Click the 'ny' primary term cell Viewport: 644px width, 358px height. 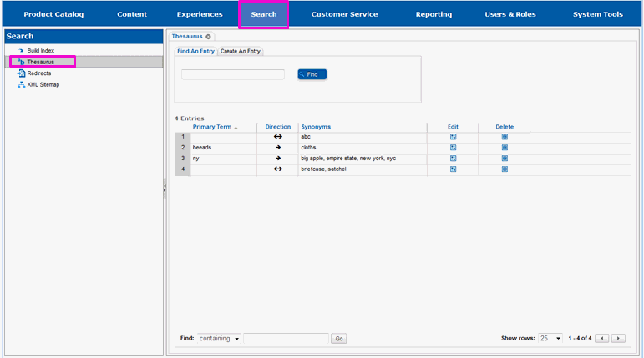(224, 158)
